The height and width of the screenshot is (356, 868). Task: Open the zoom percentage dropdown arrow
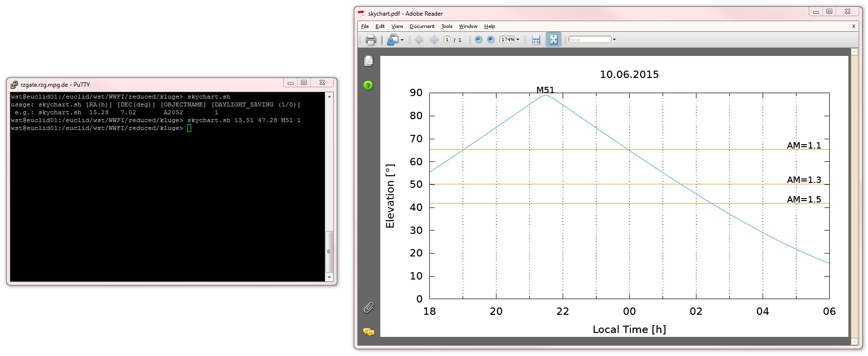(x=518, y=40)
